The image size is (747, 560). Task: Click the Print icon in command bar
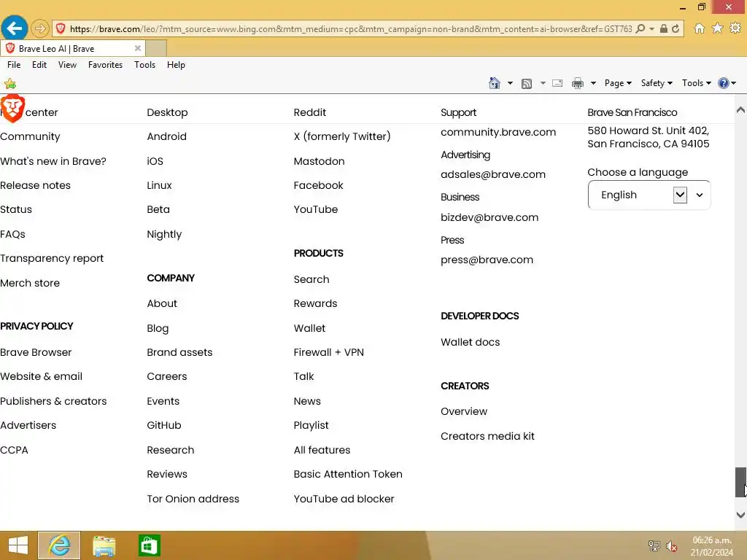(578, 83)
